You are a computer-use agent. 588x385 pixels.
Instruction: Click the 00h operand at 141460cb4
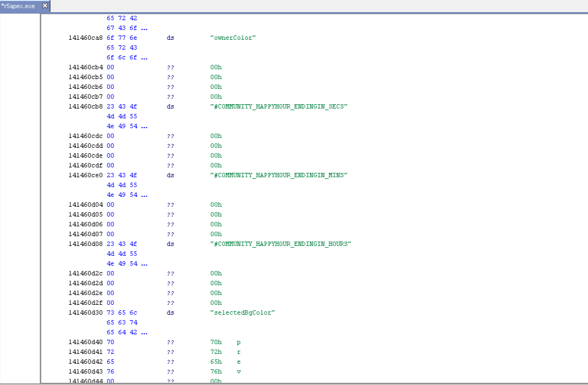click(216, 68)
